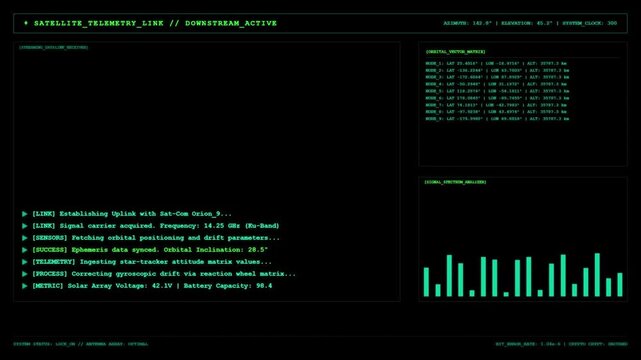Select the NODE_4 row in orbital matrix
Image resolution: width=641 pixels, height=360 pixels.
click(x=496, y=84)
